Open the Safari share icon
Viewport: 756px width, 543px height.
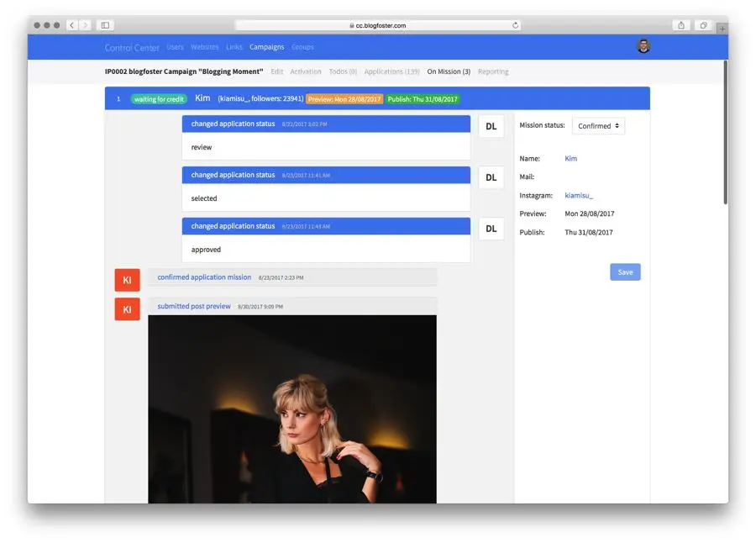pos(681,25)
